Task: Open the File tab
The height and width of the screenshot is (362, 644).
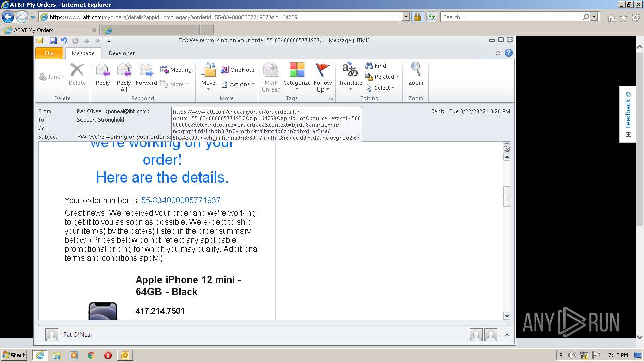Action: point(49,53)
